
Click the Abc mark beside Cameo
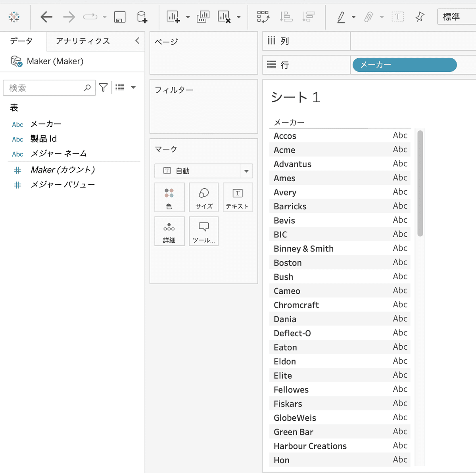pos(400,290)
